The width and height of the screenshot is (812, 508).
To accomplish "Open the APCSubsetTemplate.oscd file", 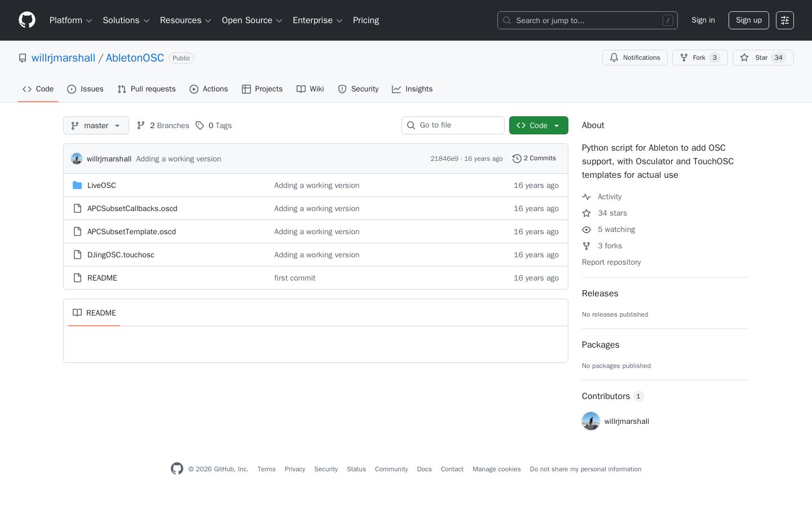I will click(131, 231).
